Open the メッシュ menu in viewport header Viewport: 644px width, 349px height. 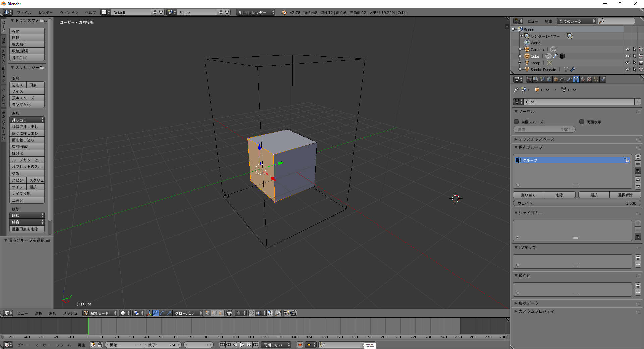(70, 313)
